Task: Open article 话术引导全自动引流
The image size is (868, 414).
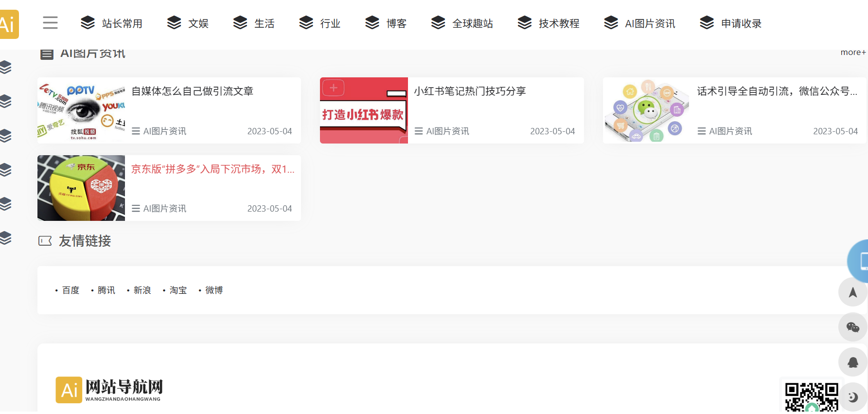Action: click(x=777, y=91)
